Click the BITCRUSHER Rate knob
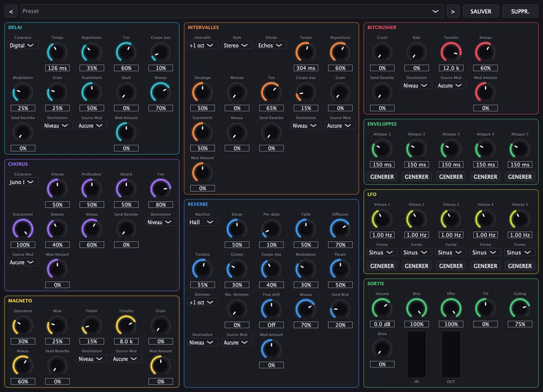Image resolution: width=543 pixels, height=392 pixels. [416, 52]
